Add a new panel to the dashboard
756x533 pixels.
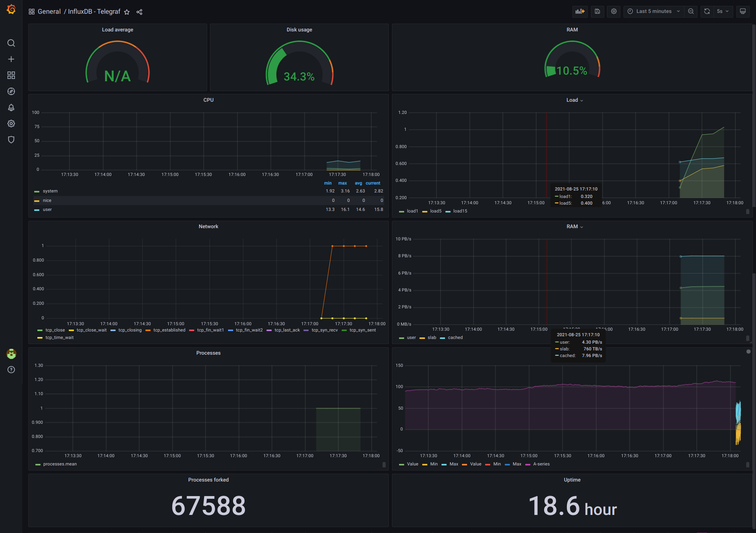click(580, 11)
